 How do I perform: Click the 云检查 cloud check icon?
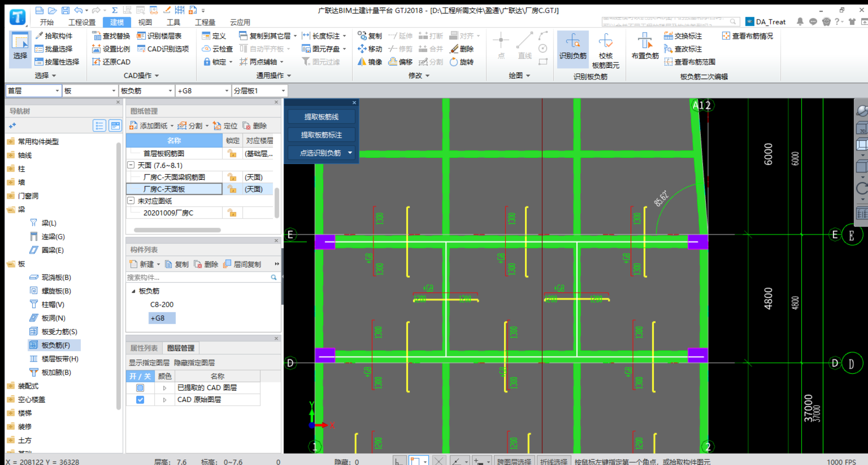(206, 49)
